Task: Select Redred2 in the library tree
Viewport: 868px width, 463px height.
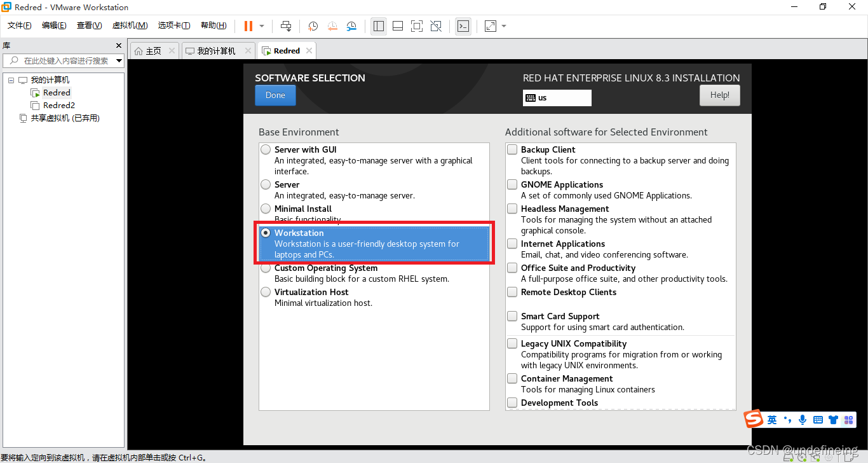Action: 59,106
